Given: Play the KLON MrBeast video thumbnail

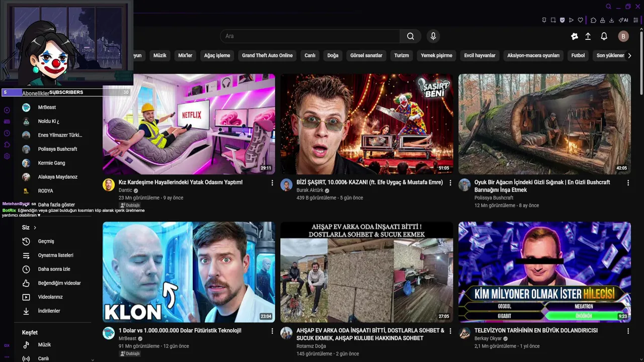Looking at the screenshot, I should [189, 272].
